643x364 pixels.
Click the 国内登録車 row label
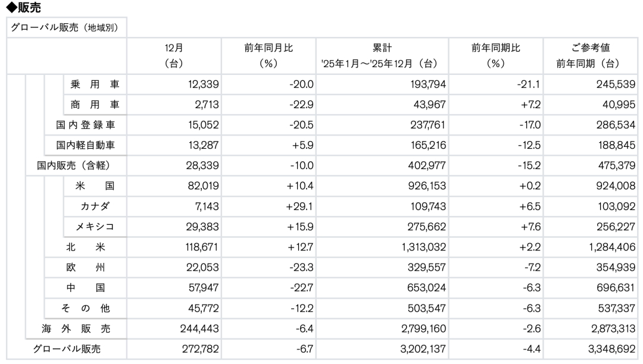click(85, 124)
